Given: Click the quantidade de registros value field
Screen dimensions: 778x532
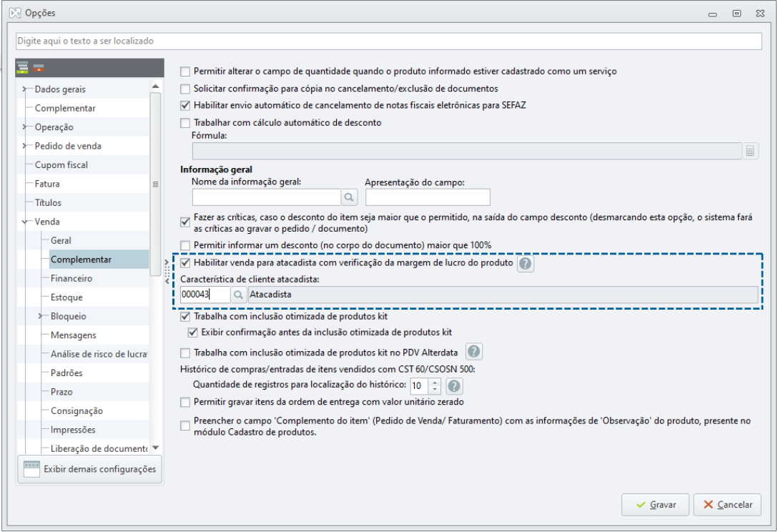Looking at the screenshot, I should (419, 385).
